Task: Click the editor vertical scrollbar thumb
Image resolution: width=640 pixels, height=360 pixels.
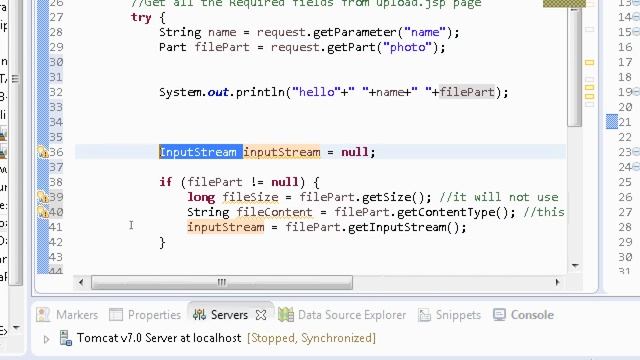Action: [x=575, y=67]
